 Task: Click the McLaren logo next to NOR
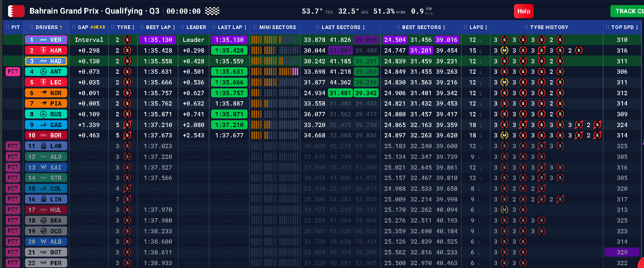(43, 93)
